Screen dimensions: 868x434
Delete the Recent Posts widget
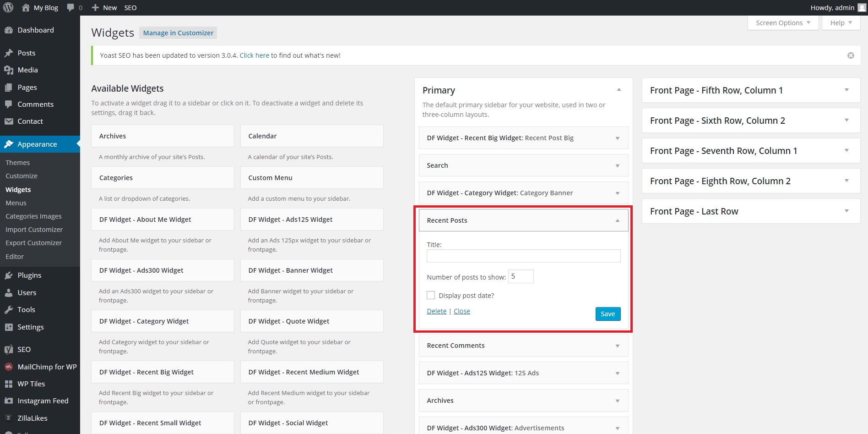tap(436, 311)
